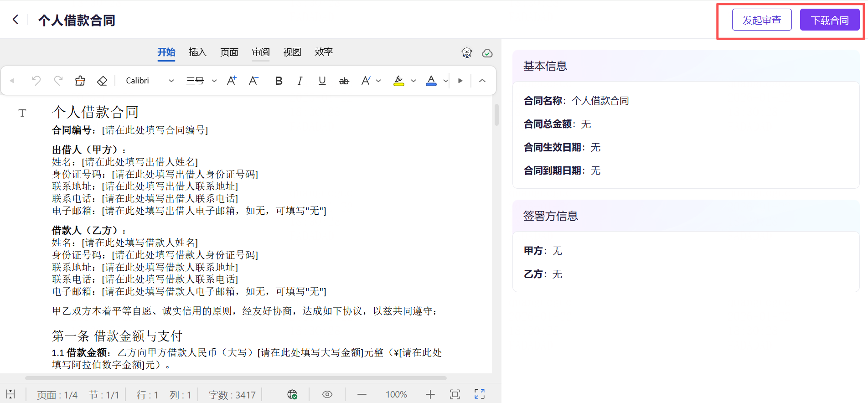Click the 字数: 3417 word count
Image resolution: width=868 pixels, height=403 pixels.
pyautogui.click(x=232, y=395)
